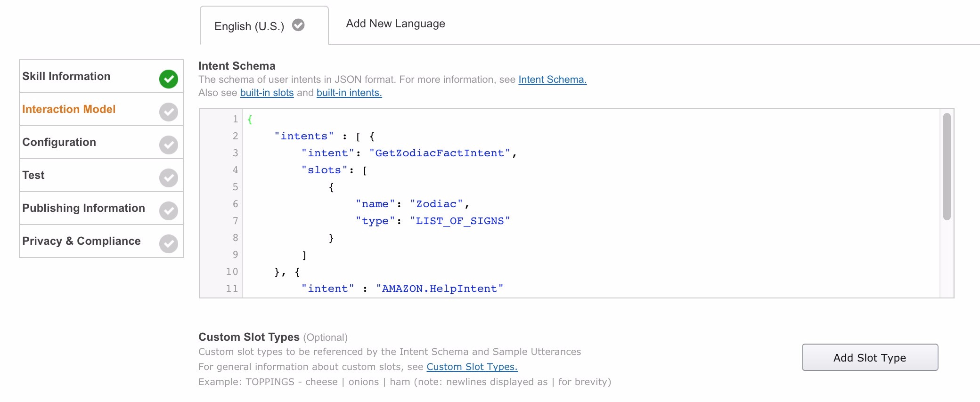Open the built-in intents link

point(349,93)
